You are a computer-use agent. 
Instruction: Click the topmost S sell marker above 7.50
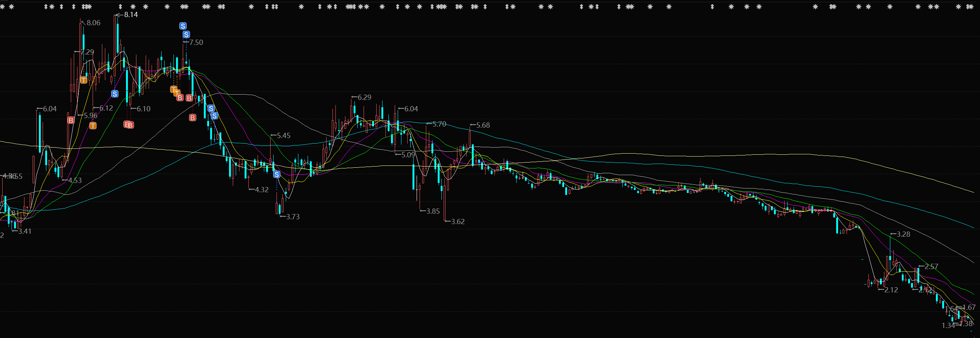point(183,26)
